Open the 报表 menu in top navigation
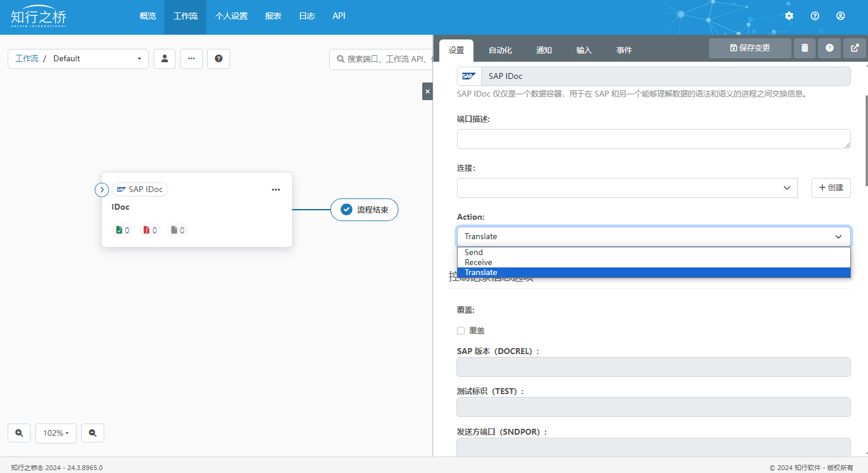 (x=273, y=16)
